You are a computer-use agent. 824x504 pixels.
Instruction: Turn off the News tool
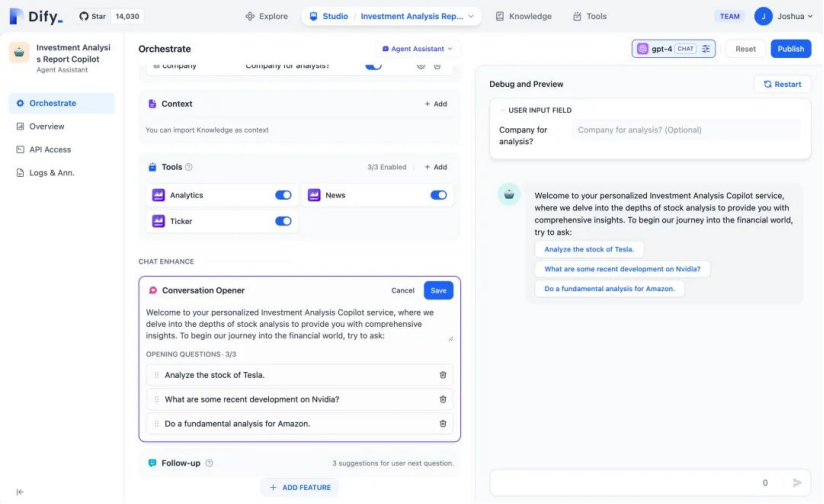tap(438, 195)
